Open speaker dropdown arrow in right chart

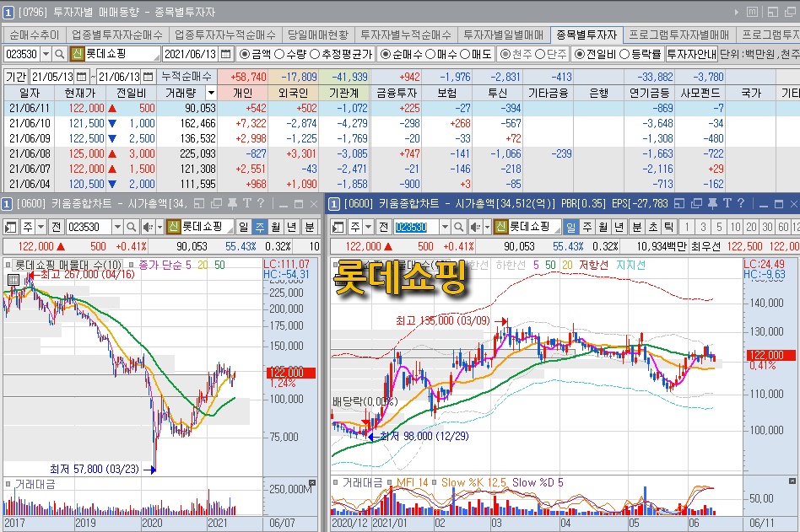[487, 227]
